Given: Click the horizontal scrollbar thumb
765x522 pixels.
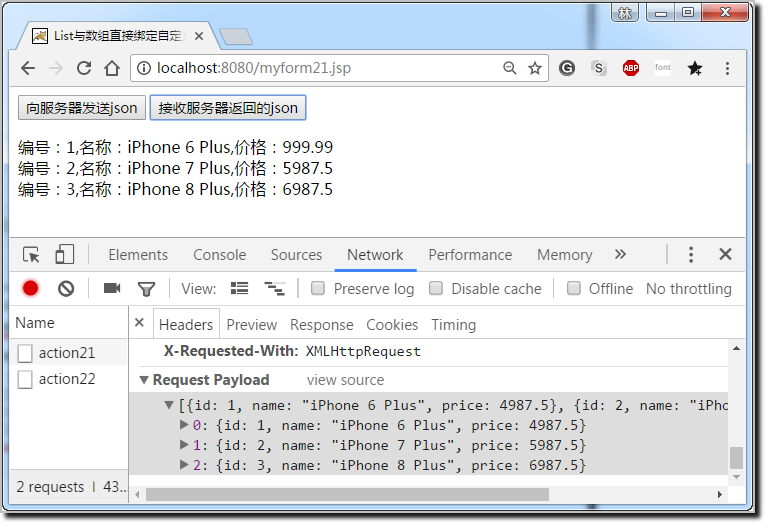Looking at the screenshot, I should (347, 495).
